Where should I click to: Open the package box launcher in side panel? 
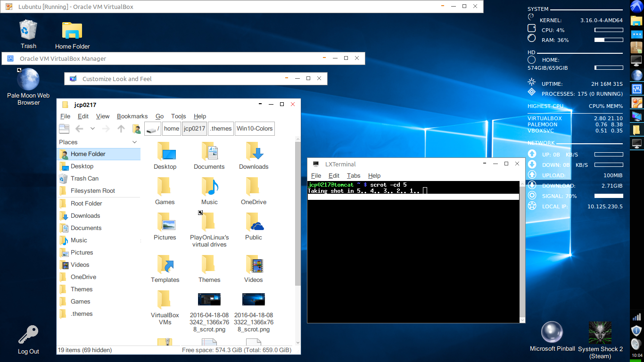point(636,48)
